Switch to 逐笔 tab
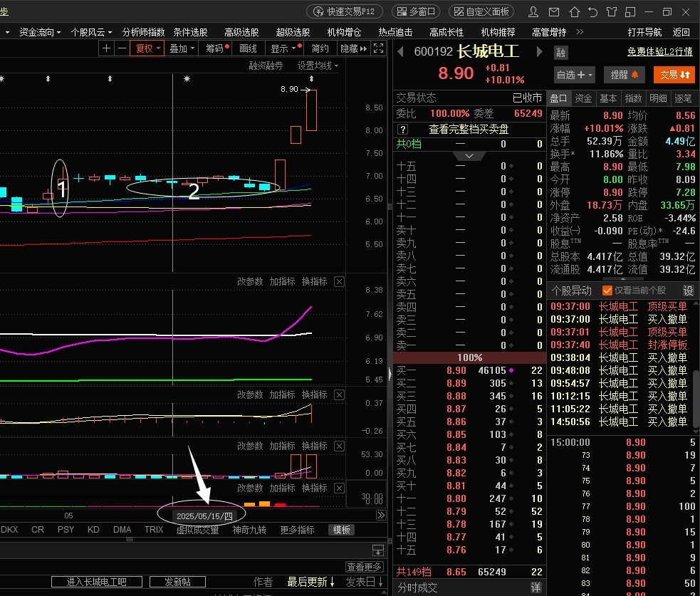700x596 pixels. 683,98
